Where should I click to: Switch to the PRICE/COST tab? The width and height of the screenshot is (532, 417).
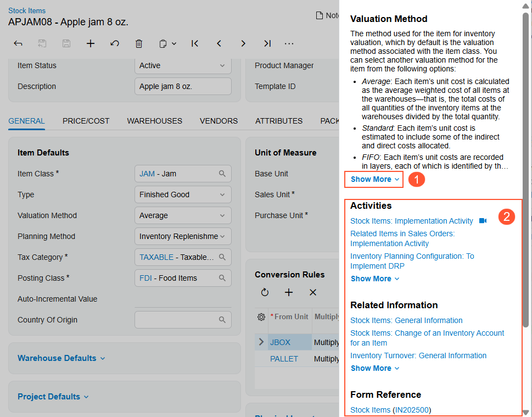[x=86, y=121]
